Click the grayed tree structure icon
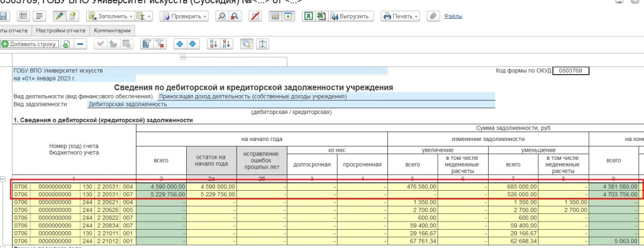 coord(113,44)
